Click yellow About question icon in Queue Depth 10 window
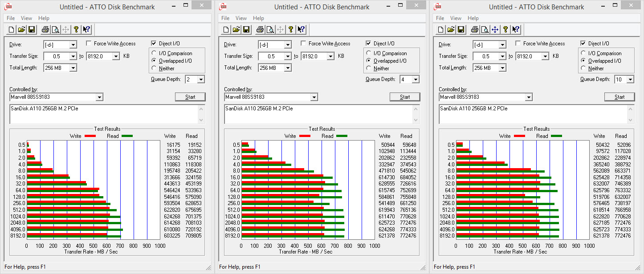The height and width of the screenshot is (274, 644). click(505, 30)
